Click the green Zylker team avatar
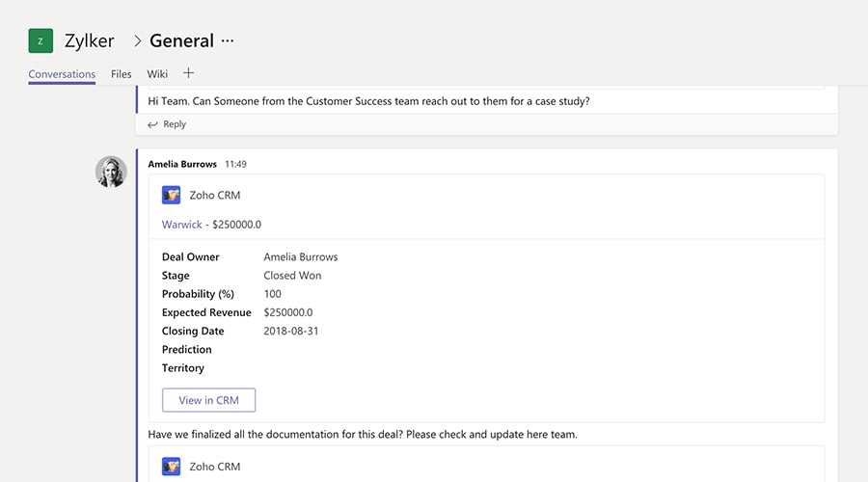 [41, 40]
